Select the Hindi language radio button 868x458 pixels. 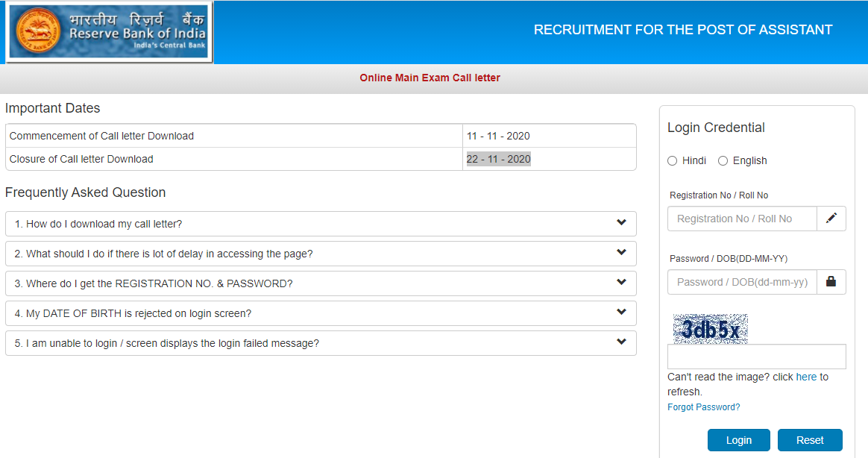pos(672,160)
